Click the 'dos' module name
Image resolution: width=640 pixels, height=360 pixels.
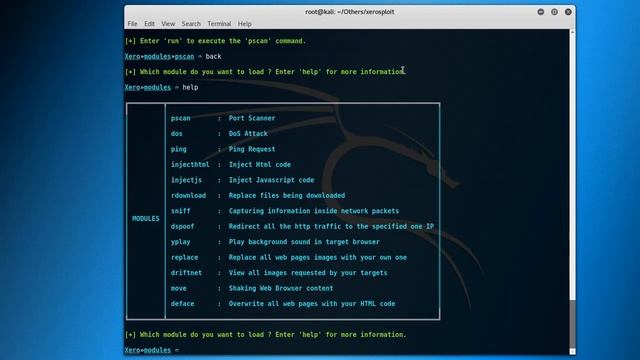(x=176, y=133)
